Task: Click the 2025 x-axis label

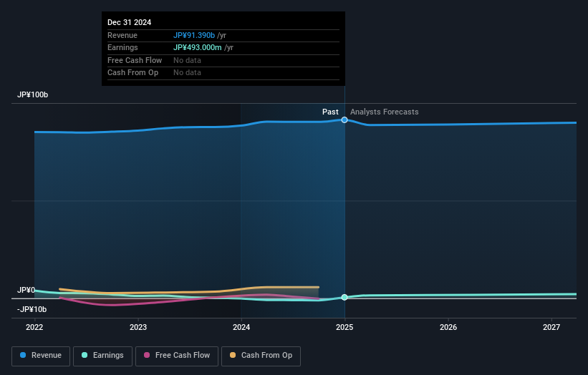Action: pyautogui.click(x=344, y=327)
